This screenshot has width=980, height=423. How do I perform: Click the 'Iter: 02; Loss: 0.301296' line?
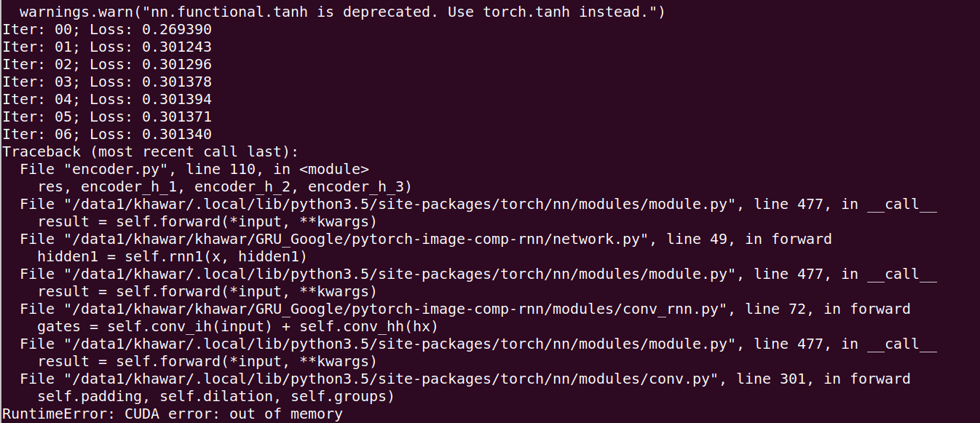107,65
